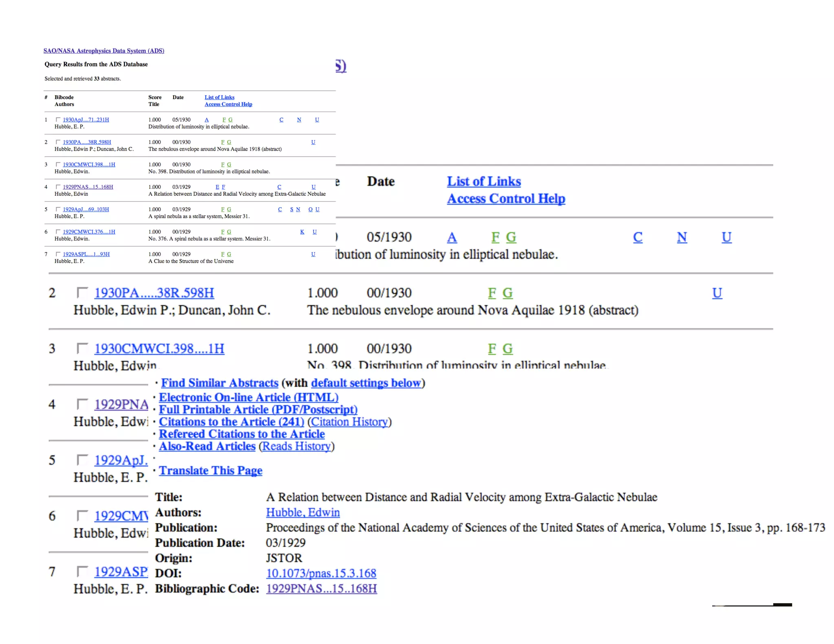
Task: Check the small checkbox beside 1930ApJ....71..231H
Action: [x=58, y=120]
